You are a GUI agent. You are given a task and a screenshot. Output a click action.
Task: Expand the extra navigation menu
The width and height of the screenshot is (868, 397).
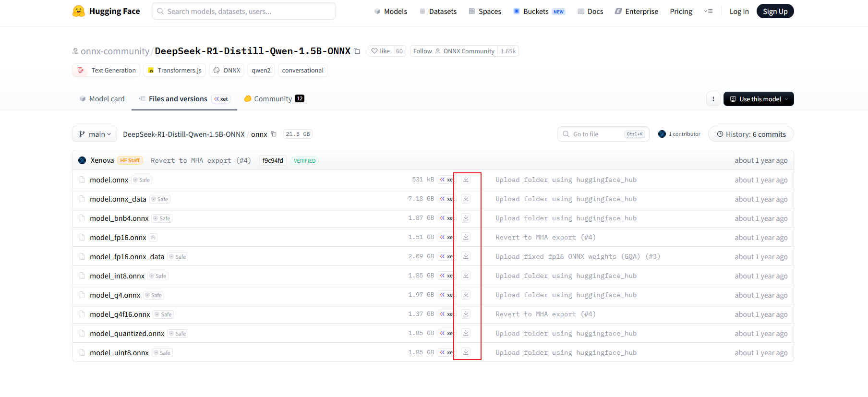708,12
